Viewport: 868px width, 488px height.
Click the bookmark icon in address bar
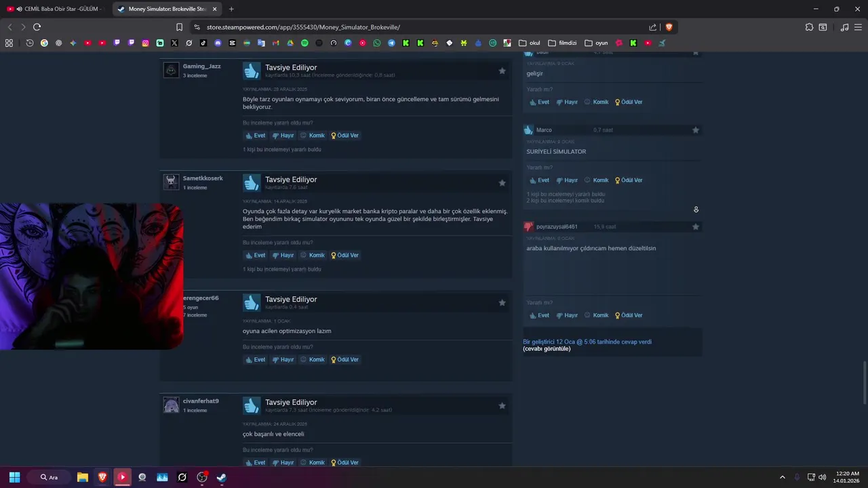[x=179, y=27]
